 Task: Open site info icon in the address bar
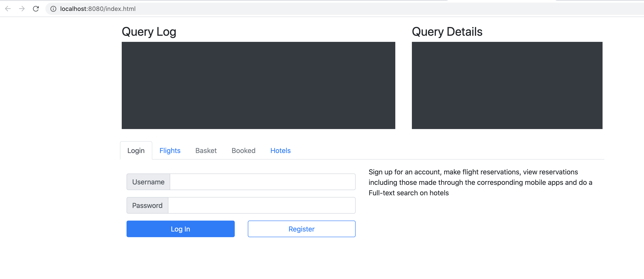(53, 9)
